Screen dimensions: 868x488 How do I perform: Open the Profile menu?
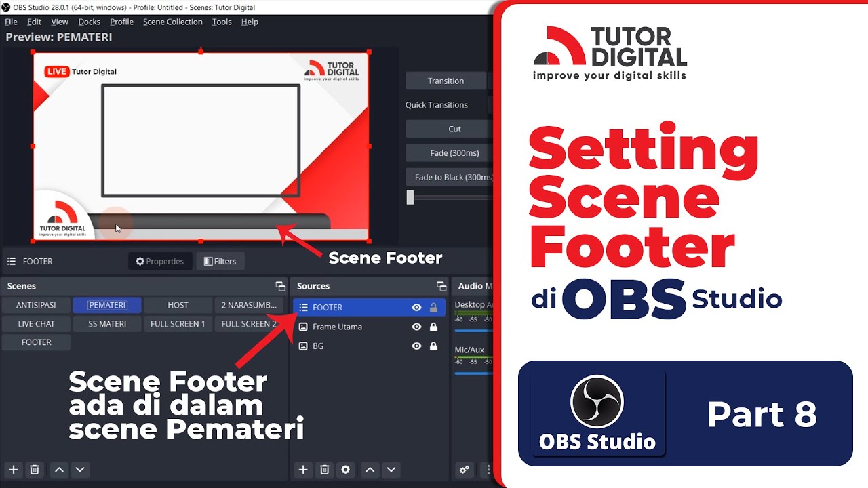(x=121, y=22)
